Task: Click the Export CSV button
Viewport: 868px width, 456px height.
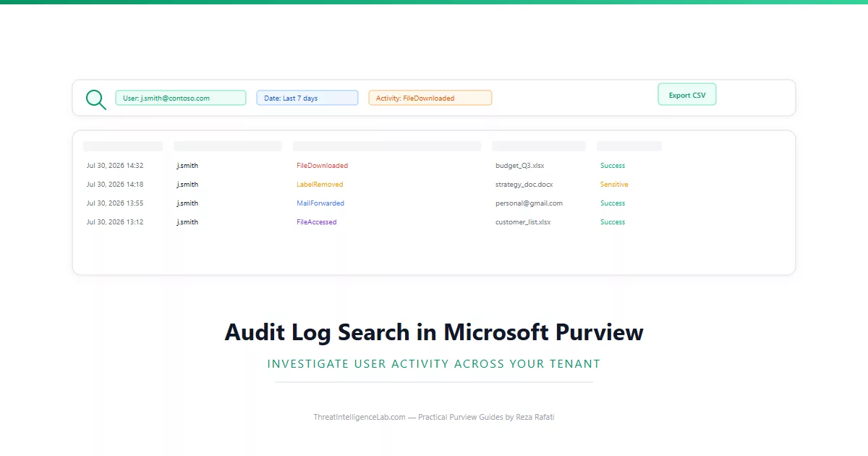Action: pyautogui.click(x=687, y=95)
